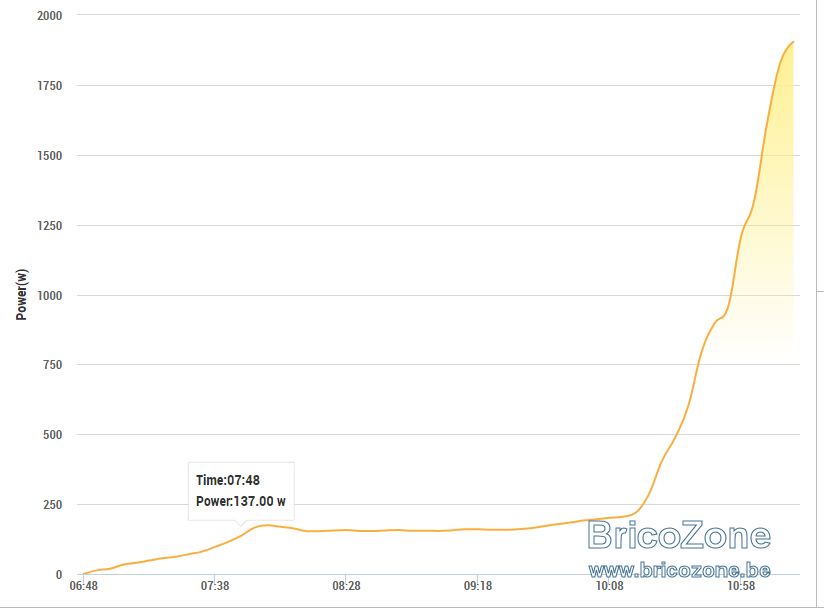The image size is (824, 614).
Task: Click the 09:18 time axis label
Action: 478,586
